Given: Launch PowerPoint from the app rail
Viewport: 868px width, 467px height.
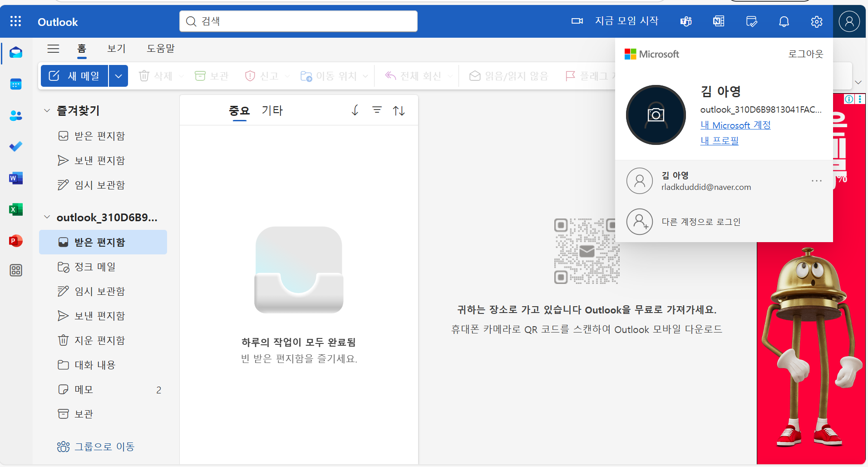Looking at the screenshot, I should [x=16, y=241].
